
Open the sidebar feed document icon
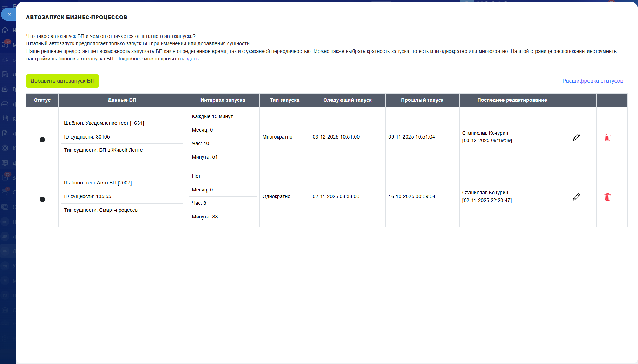click(x=5, y=74)
